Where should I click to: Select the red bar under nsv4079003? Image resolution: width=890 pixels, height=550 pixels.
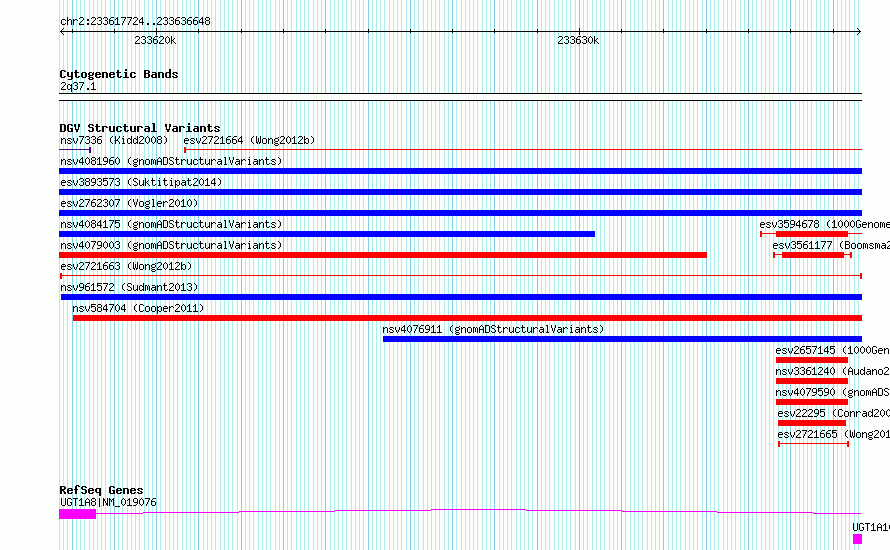click(x=383, y=255)
